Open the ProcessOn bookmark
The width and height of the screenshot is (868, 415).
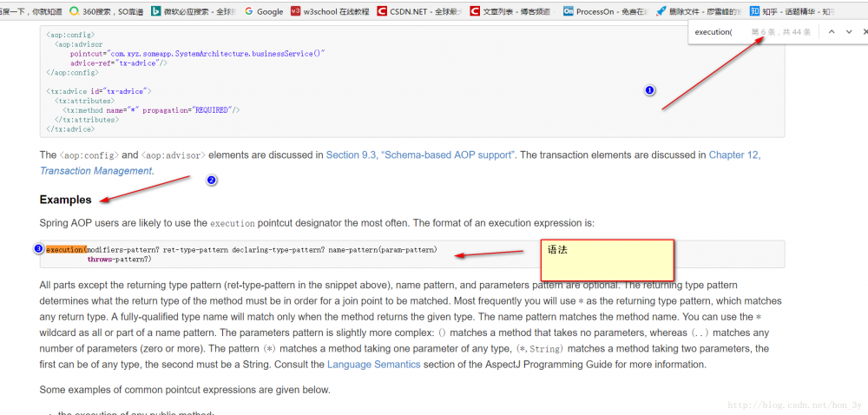coord(605,11)
